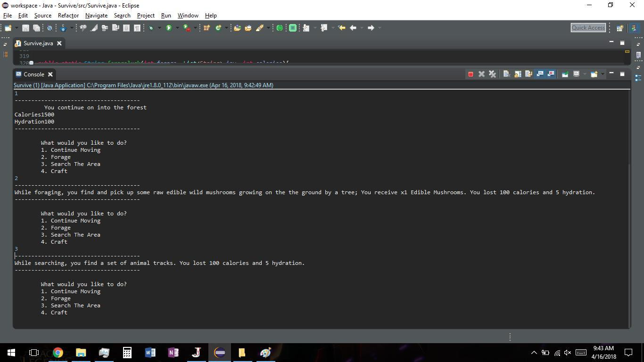Viewport: 644px width, 362px height.
Task: Close the Console view tab
Action: [x=50, y=74]
